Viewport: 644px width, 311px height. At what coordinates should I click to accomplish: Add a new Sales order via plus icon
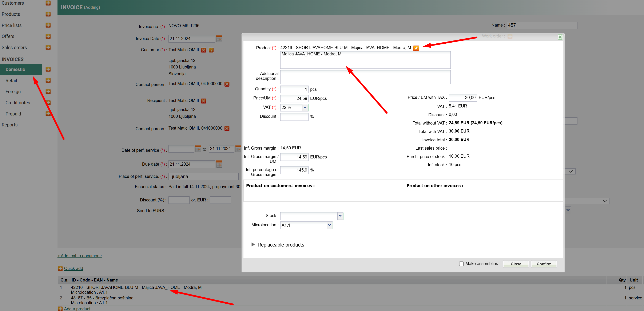click(x=48, y=47)
